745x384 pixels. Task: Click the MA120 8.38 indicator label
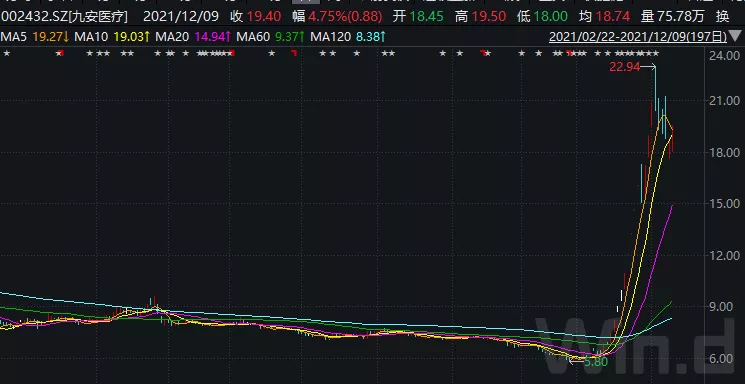[348, 36]
